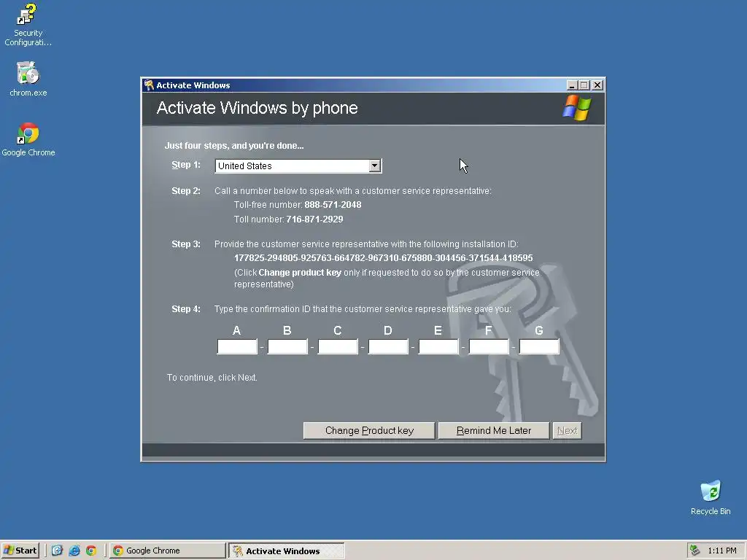
Task: Click the 'Step 4:' label
Action: (x=186, y=309)
